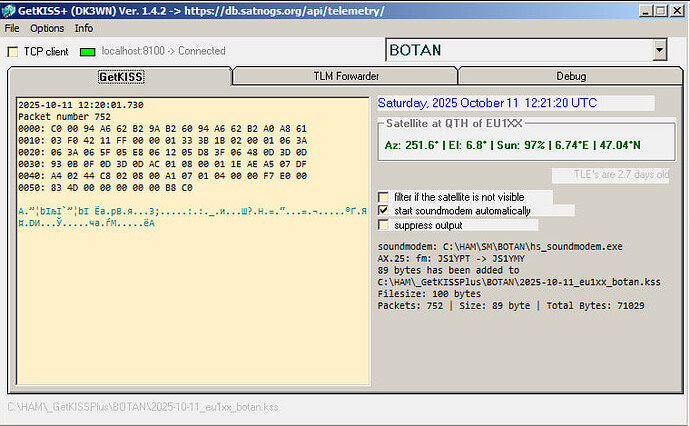Toggle filter if satellite is not visible
Viewport: 690px width, 426px height.
click(x=384, y=197)
